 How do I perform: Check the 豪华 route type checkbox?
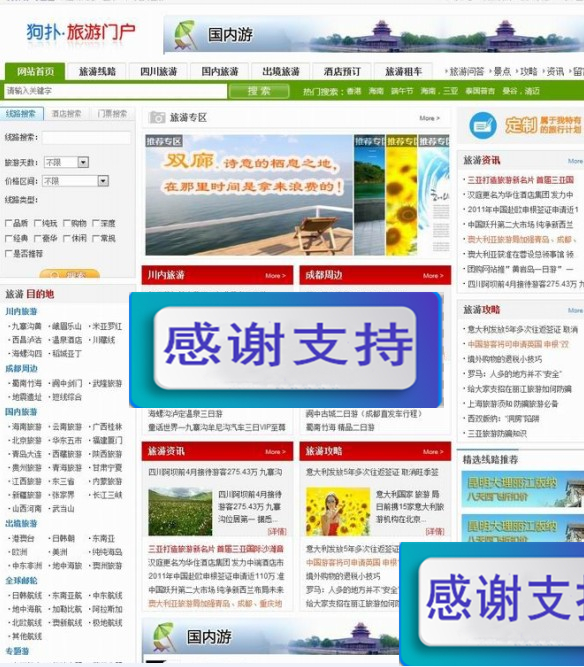(x=37, y=239)
